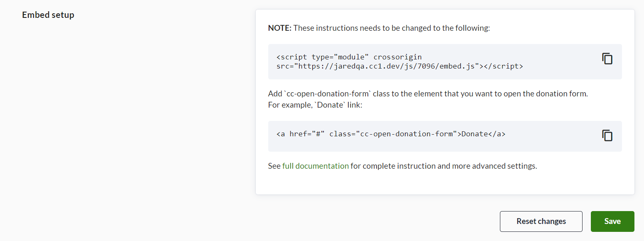The width and height of the screenshot is (644, 241).
Task: Open the full documentation link
Action: point(315,166)
